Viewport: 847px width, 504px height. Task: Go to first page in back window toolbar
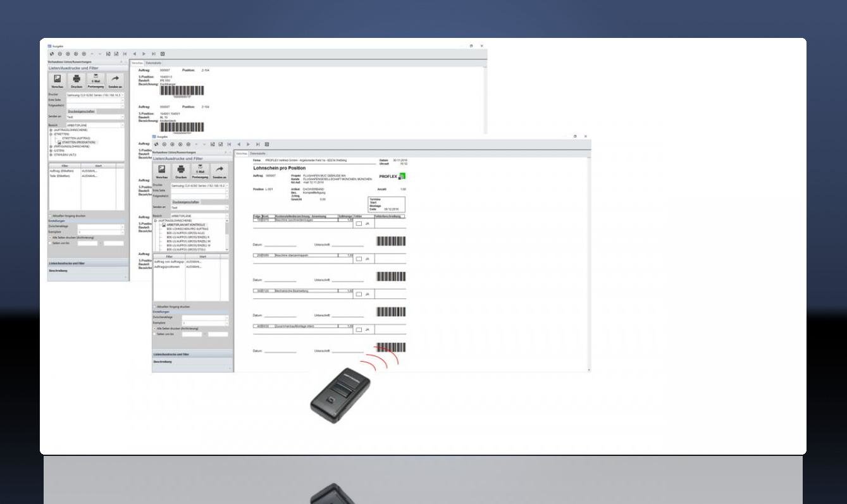pos(125,54)
